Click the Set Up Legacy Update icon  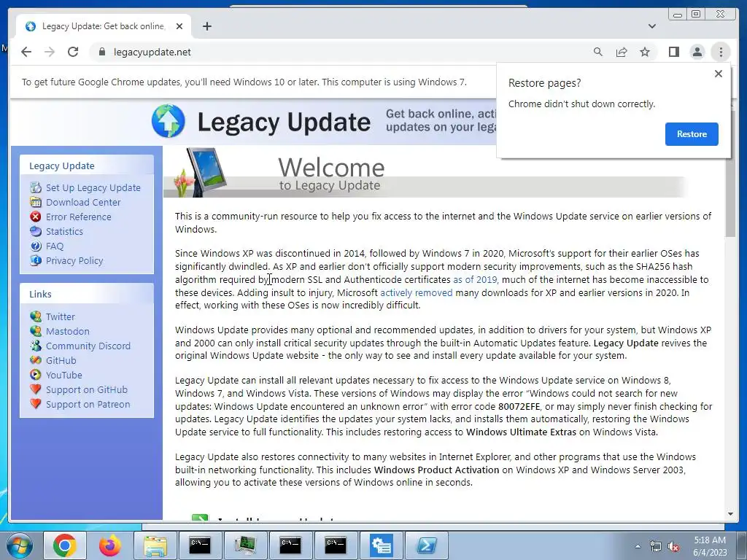click(x=36, y=187)
